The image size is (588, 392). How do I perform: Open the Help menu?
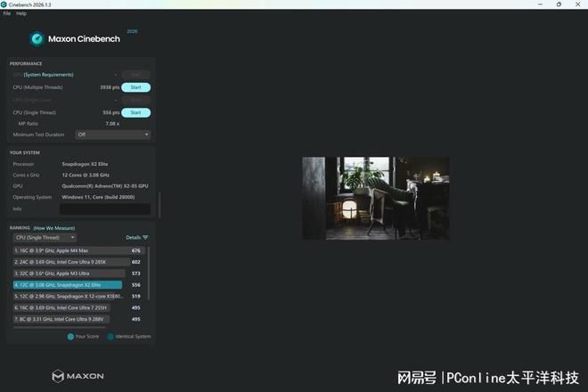(x=21, y=13)
